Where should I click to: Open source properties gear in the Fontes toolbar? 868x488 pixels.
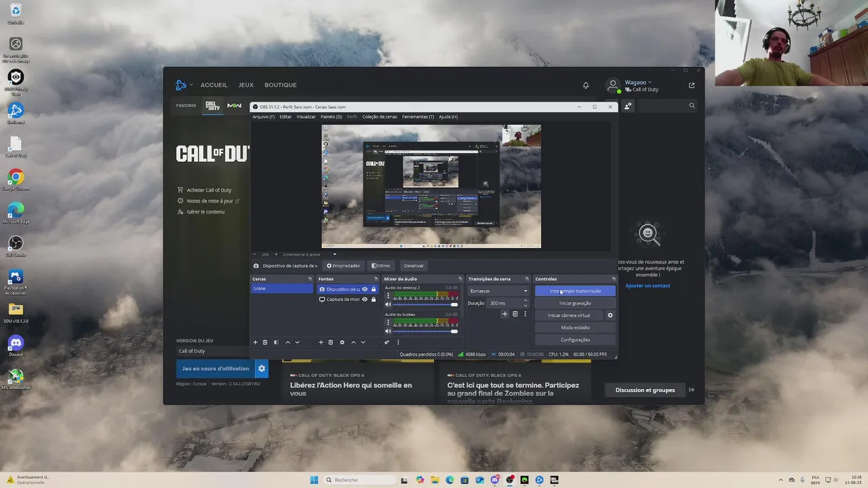click(x=342, y=342)
